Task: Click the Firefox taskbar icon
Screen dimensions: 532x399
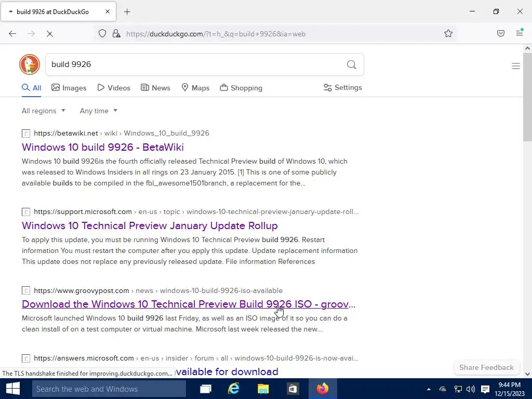Action: 323,389
